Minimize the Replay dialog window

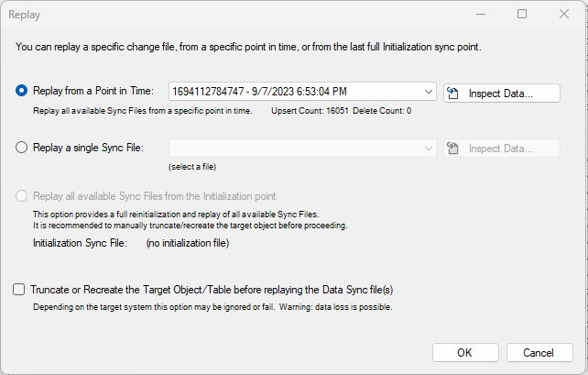pos(480,15)
